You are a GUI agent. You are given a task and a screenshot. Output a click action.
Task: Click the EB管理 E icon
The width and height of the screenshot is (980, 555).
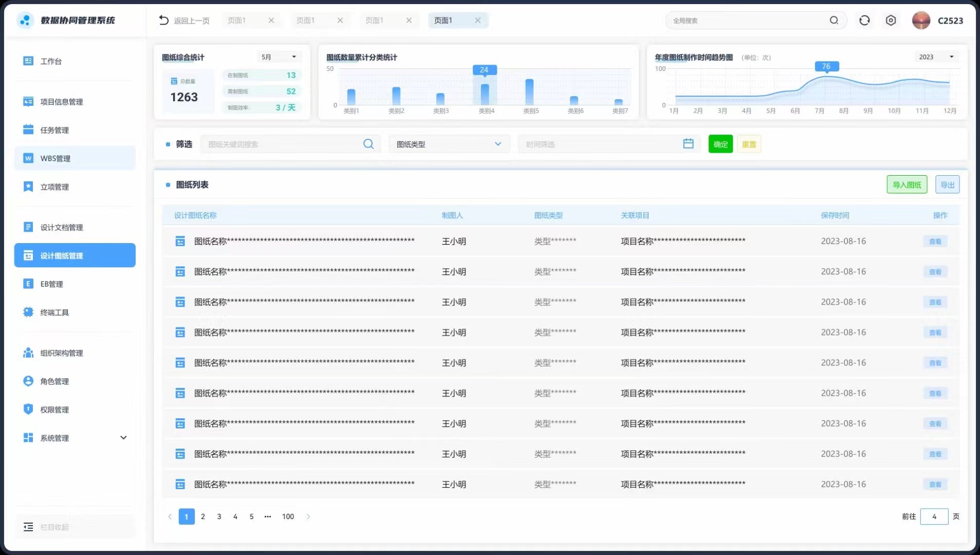(28, 284)
